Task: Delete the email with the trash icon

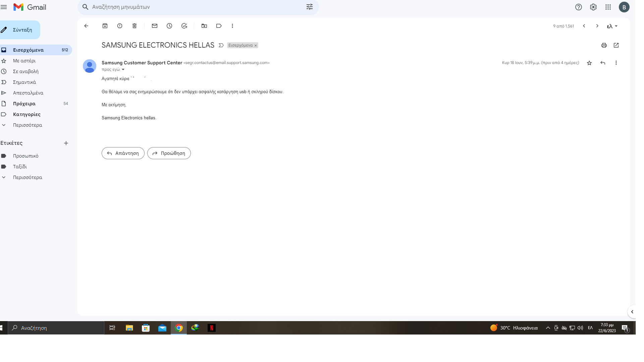Action: 135,26
